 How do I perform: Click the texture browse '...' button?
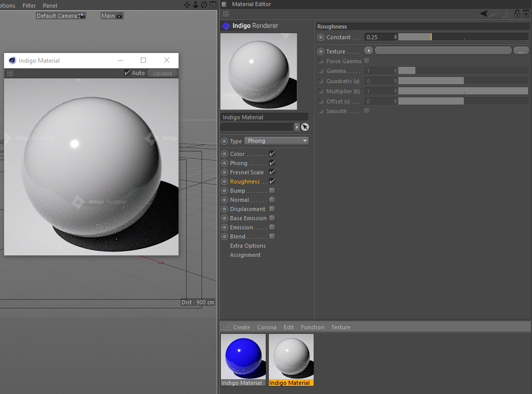(521, 51)
